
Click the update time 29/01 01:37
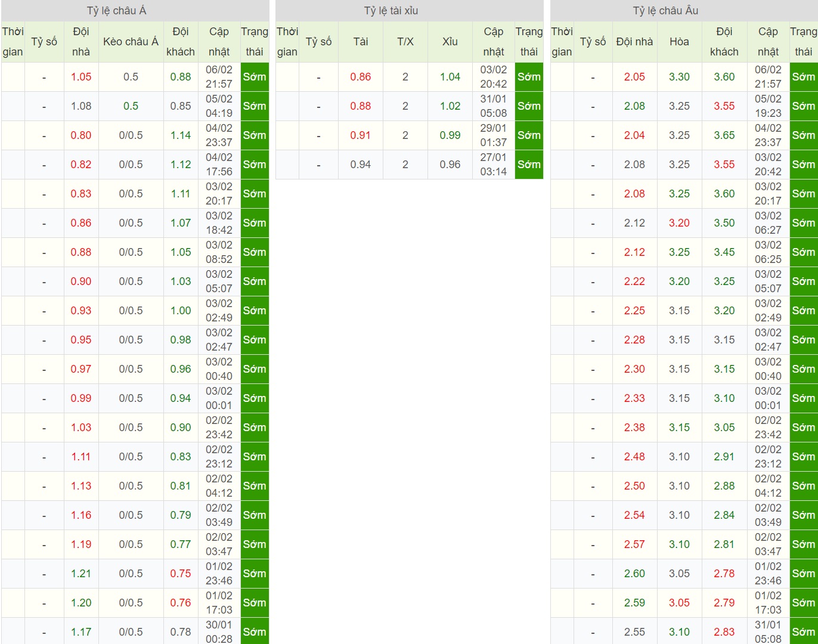tap(494, 135)
